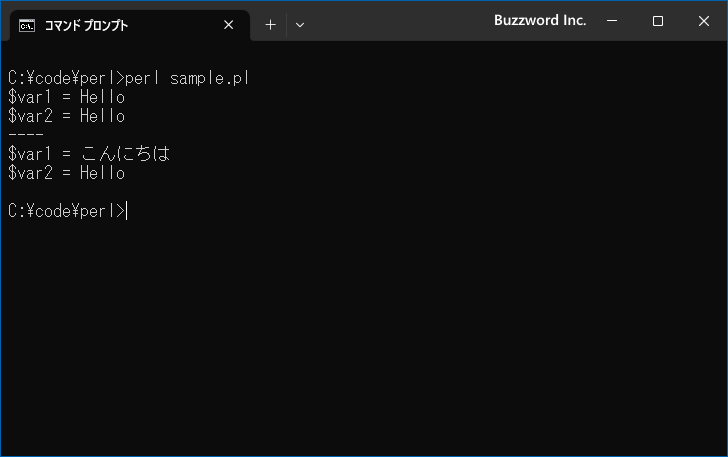The height and width of the screenshot is (457, 728).
Task: Click the Command Prompt icon in the tab
Action: point(27,26)
